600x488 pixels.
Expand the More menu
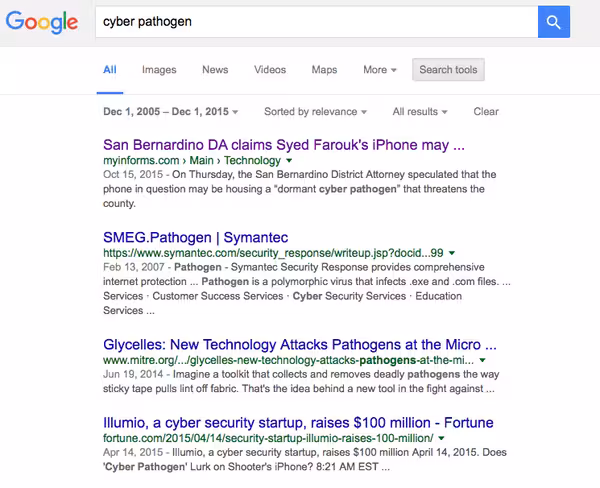coord(380,70)
